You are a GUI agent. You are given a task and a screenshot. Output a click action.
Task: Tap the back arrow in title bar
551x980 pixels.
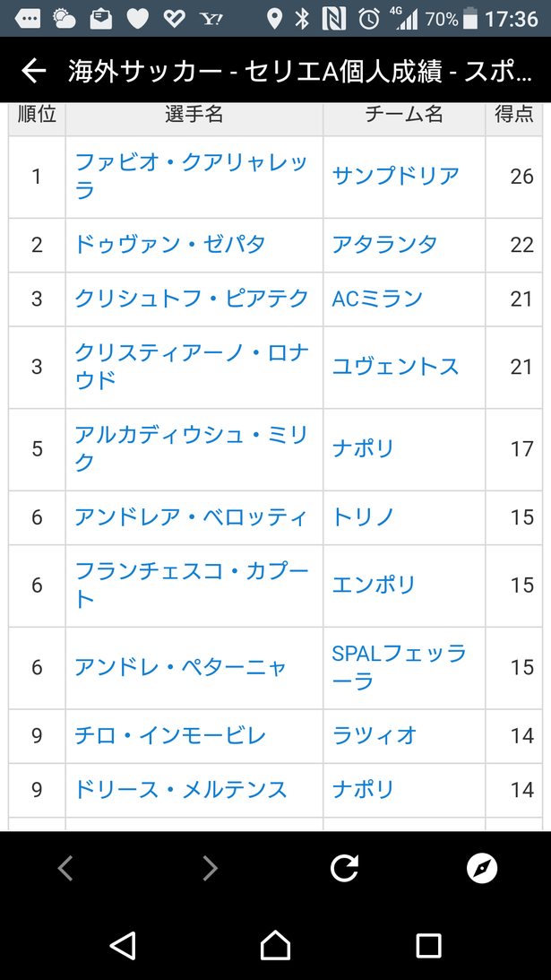[34, 71]
